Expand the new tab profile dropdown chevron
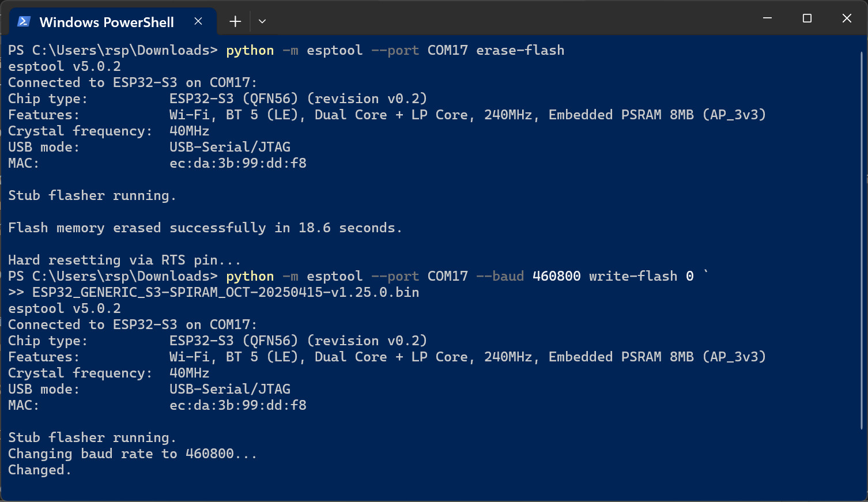 (262, 21)
